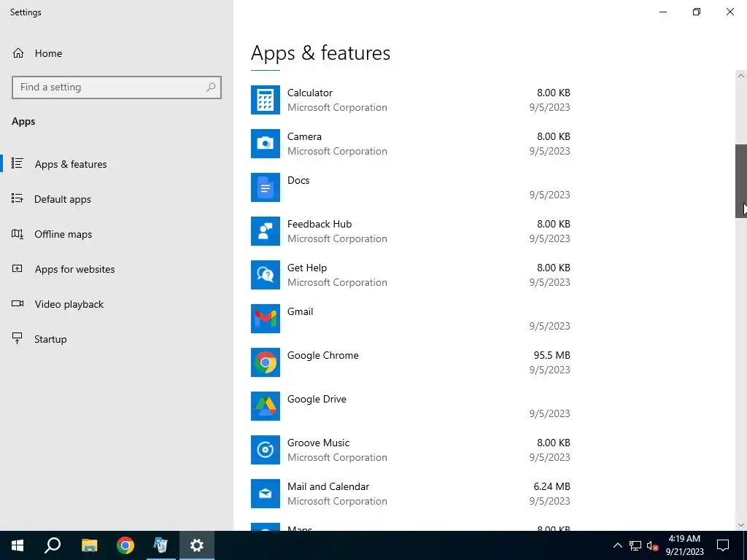
Task: Select the Gmail entry name
Action: coord(300,311)
